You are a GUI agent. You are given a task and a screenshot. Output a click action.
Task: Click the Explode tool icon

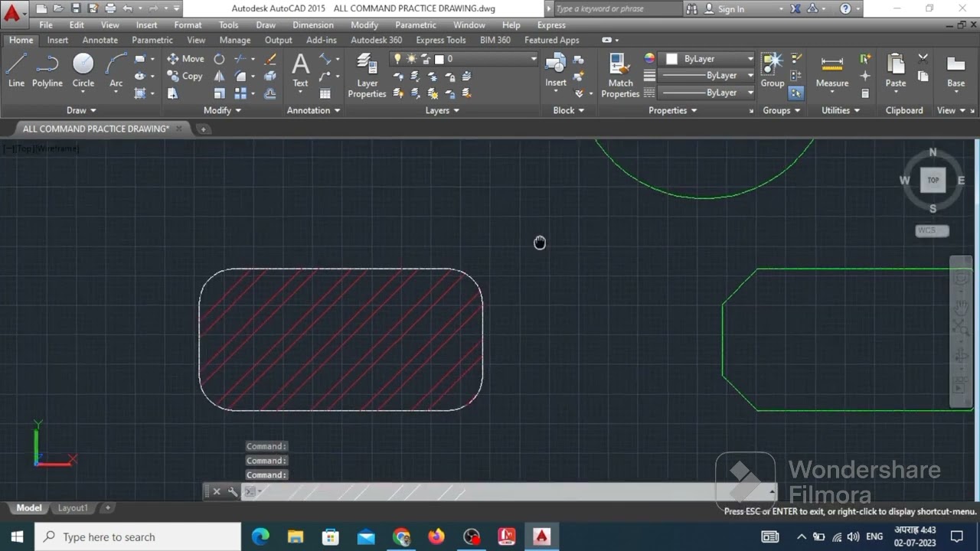tap(270, 76)
